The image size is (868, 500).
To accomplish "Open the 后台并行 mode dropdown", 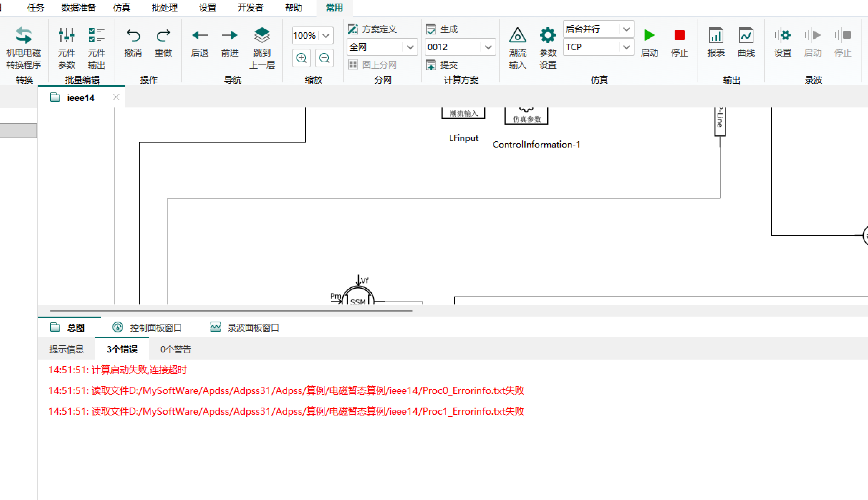I will 626,29.
